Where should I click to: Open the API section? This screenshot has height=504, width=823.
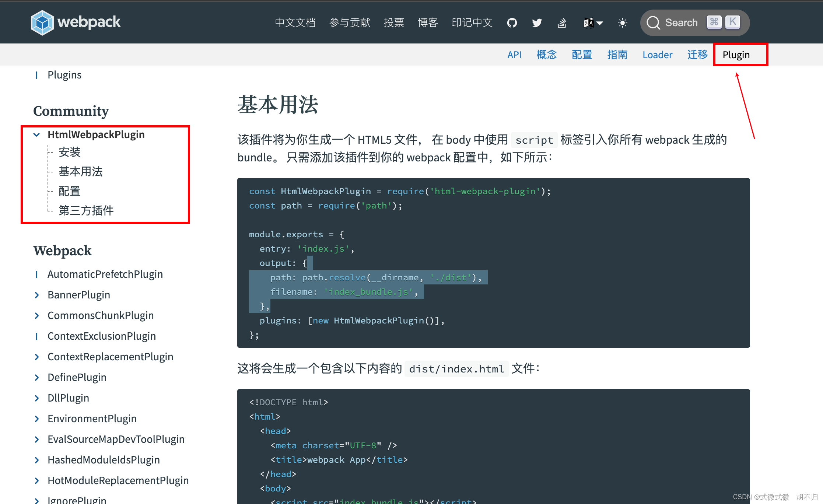tap(515, 55)
